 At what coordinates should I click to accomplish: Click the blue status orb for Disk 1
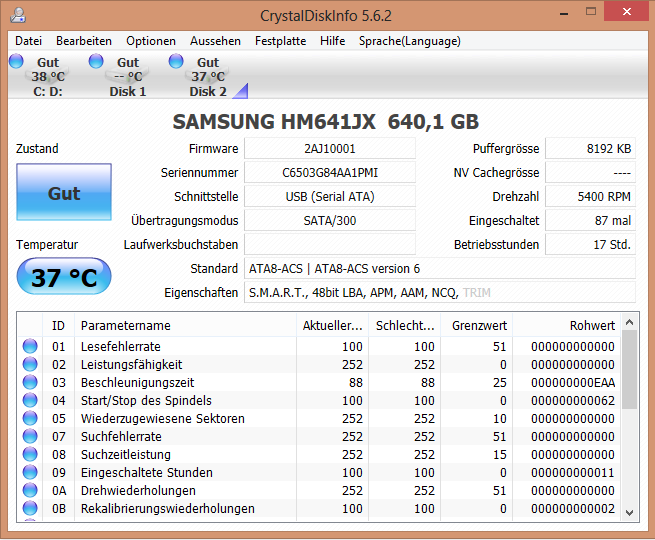pos(96,61)
